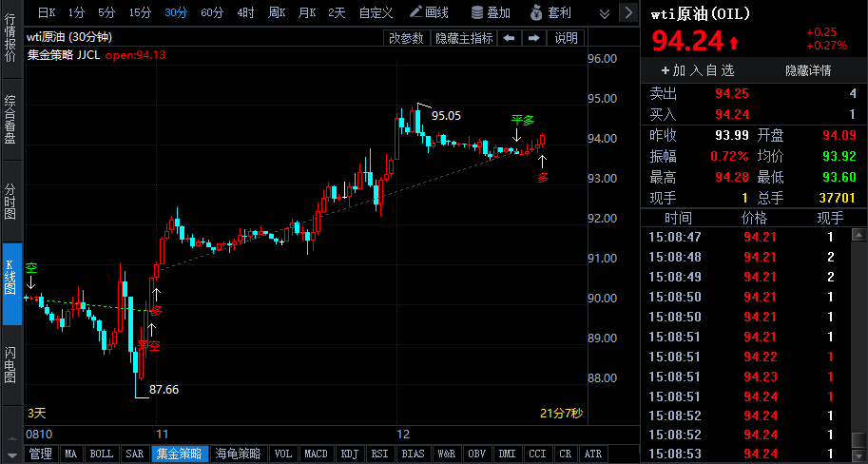868x464 pixels.
Task: Select the 海龟策略 indicator
Action: [x=238, y=454]
